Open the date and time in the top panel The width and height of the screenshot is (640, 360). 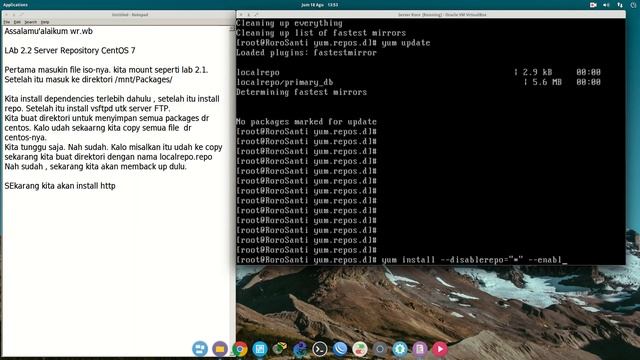(x=320, y=5)
